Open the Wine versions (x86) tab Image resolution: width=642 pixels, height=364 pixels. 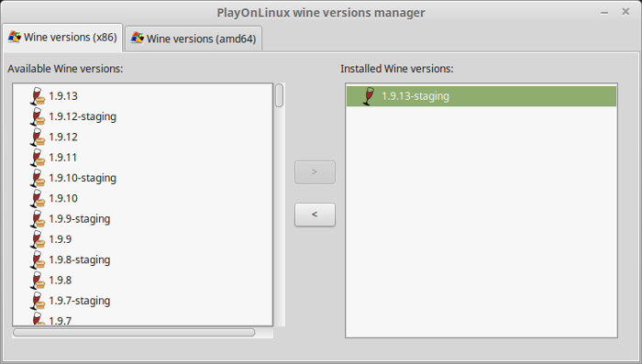pyautogui.click(x=62, y=38)
